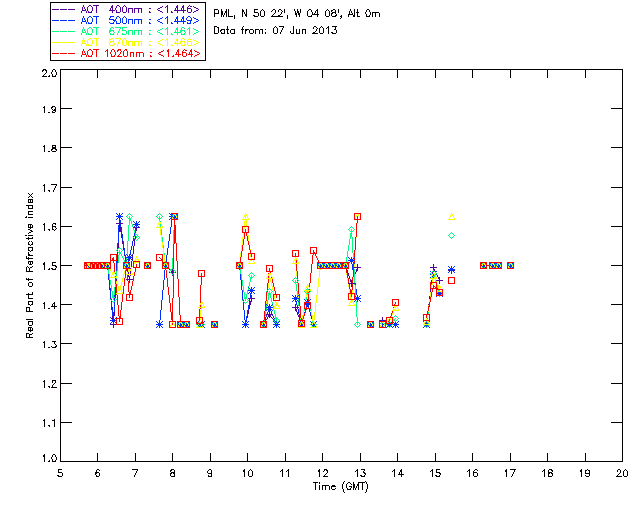Click the x-axis tick label 16
This screenshot has height=512, width=640.
[x=473, y=473]
